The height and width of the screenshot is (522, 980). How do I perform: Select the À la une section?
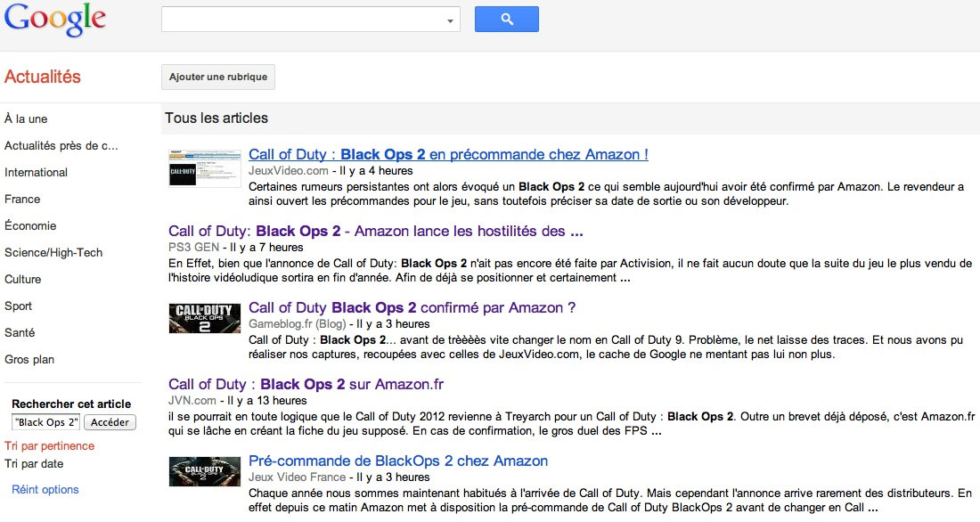tap(26, 118)
